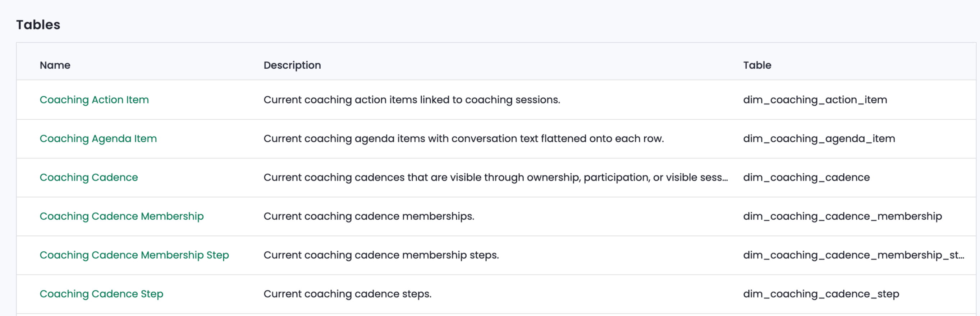Click the Table column header
This screenshot has width=980, height=316.
pyautogui.click(x=757, y=65)
